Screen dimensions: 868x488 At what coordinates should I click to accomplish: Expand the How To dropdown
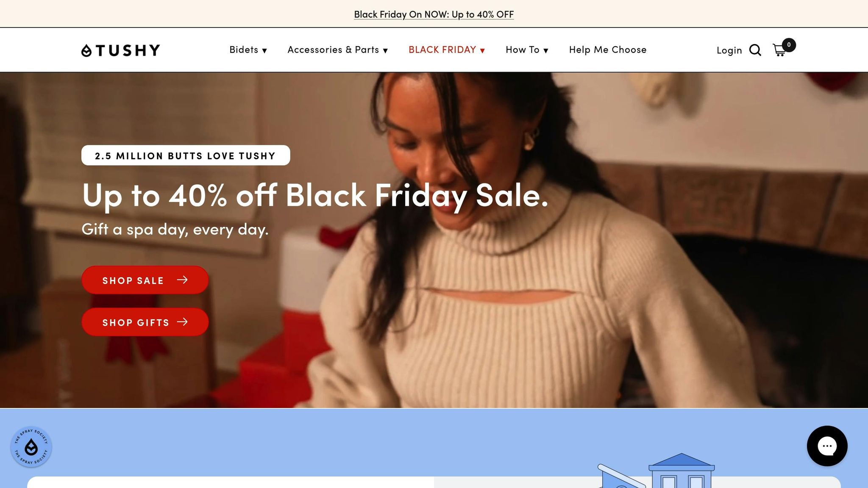pyautogui.click(x=527, y=50)
